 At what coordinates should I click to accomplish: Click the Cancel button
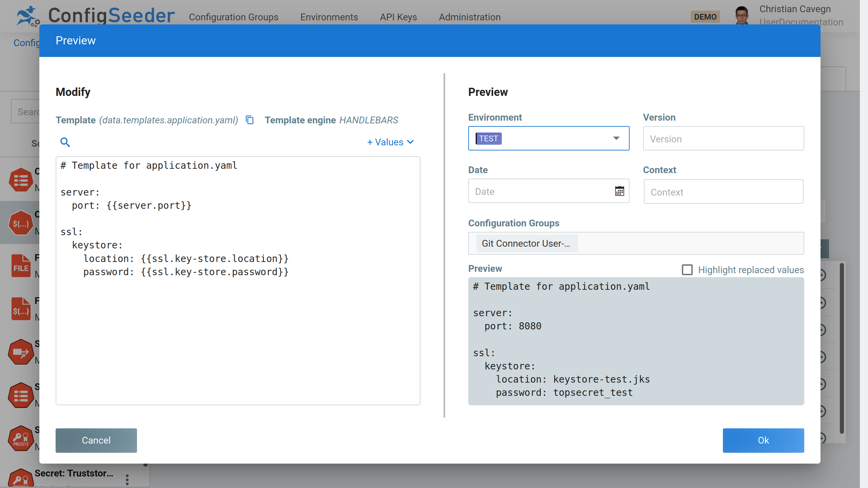(96, 440)
